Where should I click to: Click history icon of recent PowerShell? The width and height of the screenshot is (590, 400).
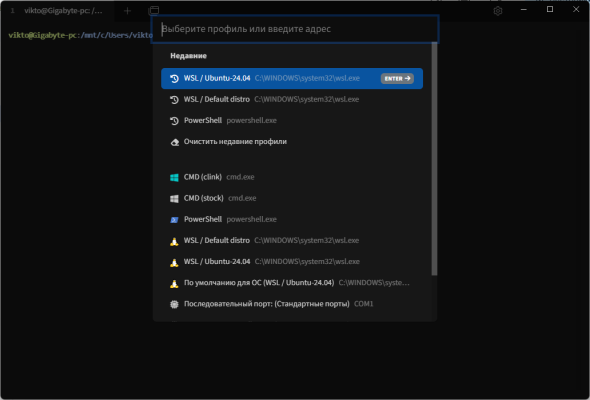(174, 121)
